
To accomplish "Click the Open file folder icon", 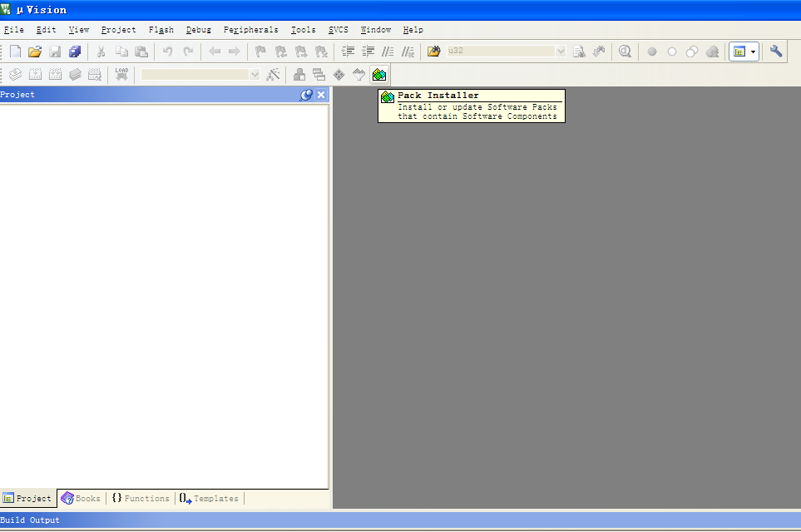I will tap(35, 52).
